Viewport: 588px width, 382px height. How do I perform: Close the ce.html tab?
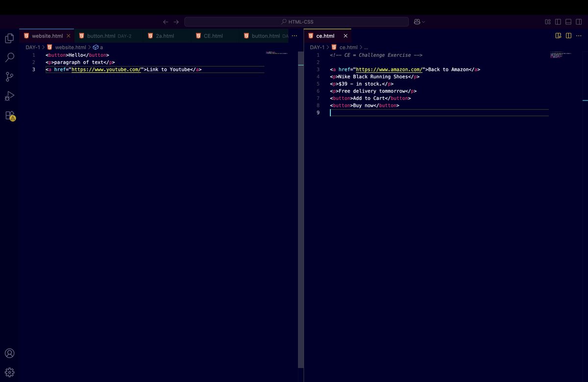345,36
